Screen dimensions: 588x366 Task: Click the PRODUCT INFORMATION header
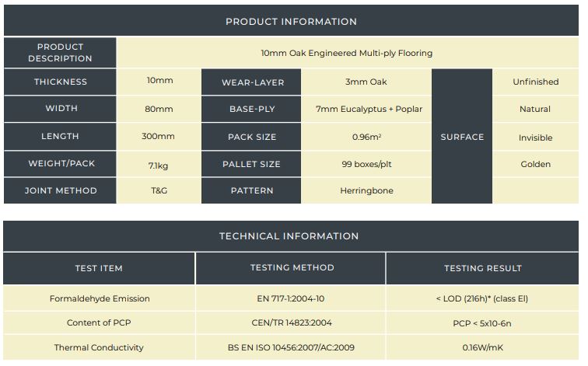[291, 21]
